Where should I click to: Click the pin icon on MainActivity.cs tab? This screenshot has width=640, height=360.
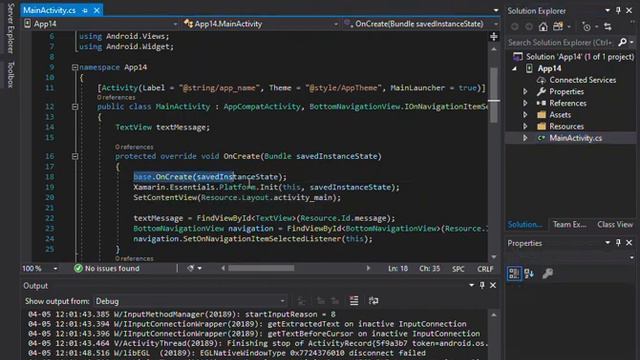click(x=85, y=11)
